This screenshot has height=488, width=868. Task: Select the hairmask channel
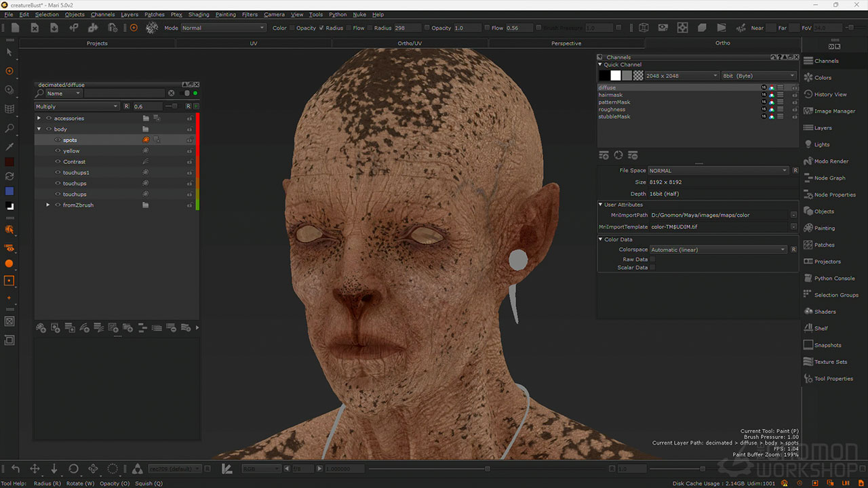(610, 95)
